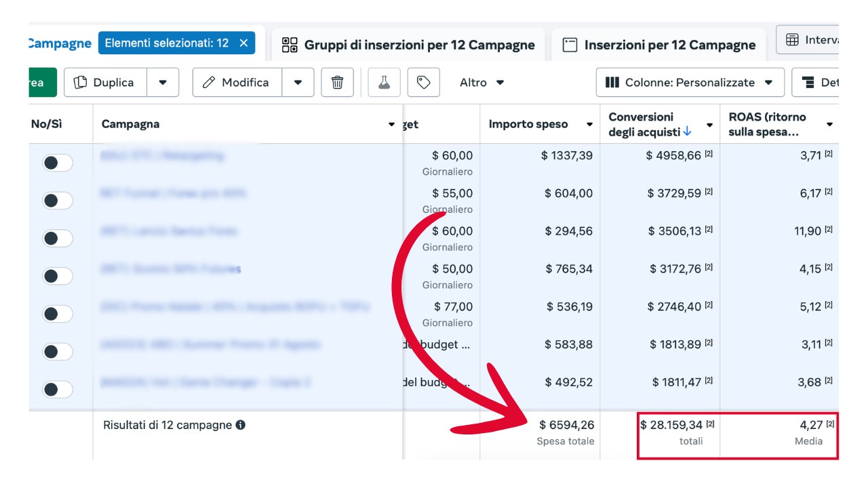868x488 pixels.
Task: Open Conversioni degli acquisti column options arrow
Action: click(709, 125)
